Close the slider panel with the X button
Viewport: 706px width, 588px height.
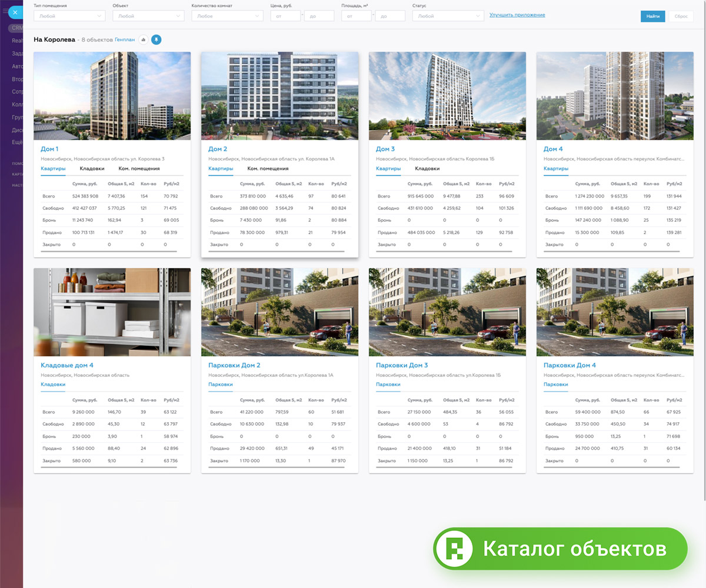(15, 12)
